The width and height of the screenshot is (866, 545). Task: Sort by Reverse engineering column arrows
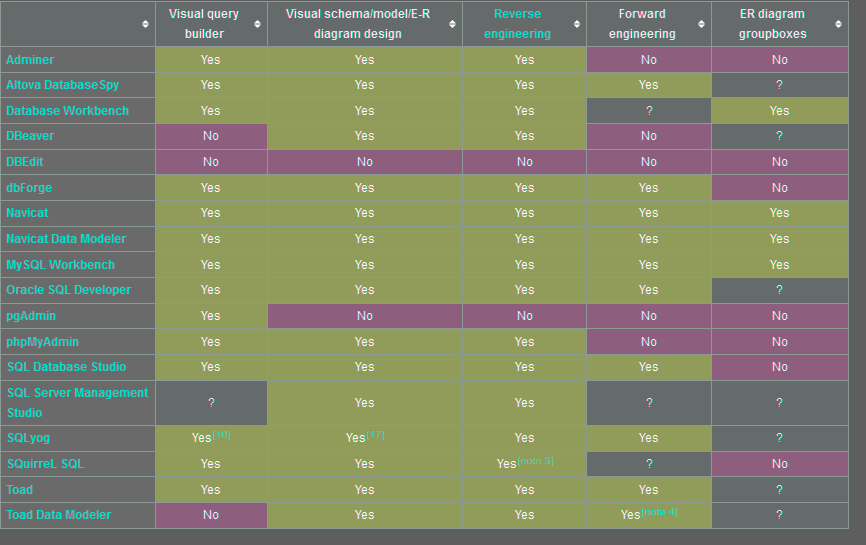tap(577, 24)
